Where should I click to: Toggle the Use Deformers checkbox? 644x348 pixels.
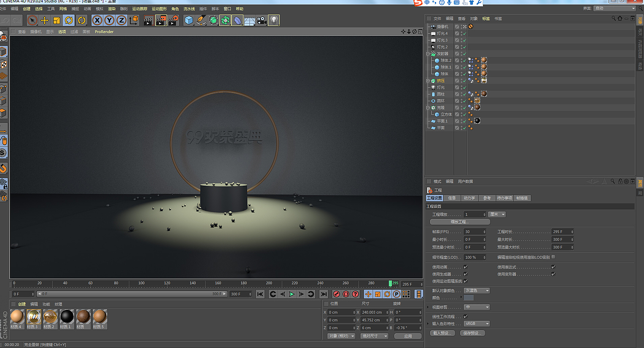[553, 274]
